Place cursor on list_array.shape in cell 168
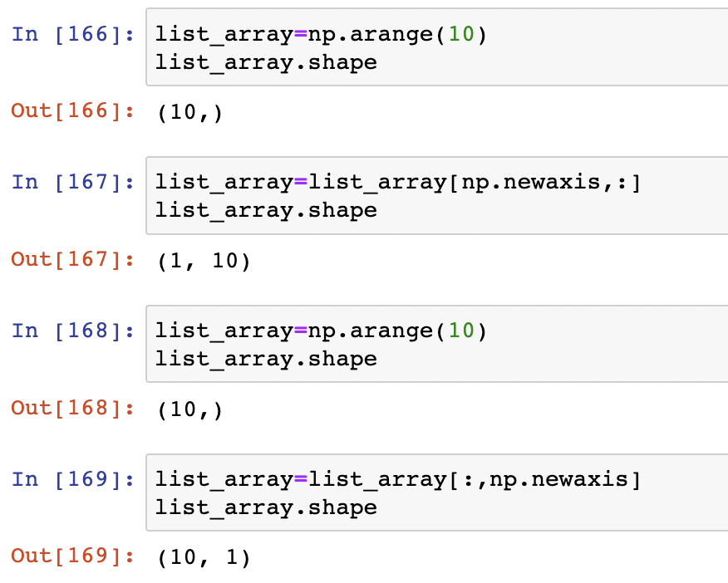The width and height of the screenshot is (728, 583). (x=266, y=359)
